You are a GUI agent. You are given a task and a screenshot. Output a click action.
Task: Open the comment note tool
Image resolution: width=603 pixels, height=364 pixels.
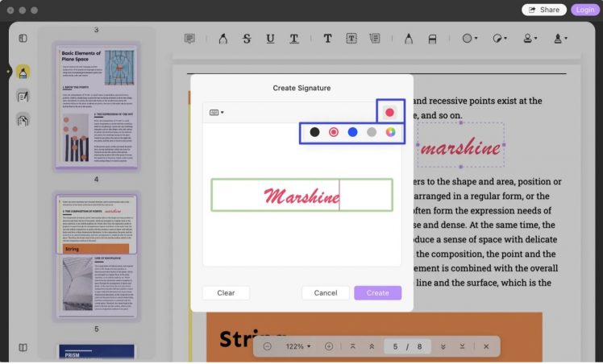(x=189, y=38)
